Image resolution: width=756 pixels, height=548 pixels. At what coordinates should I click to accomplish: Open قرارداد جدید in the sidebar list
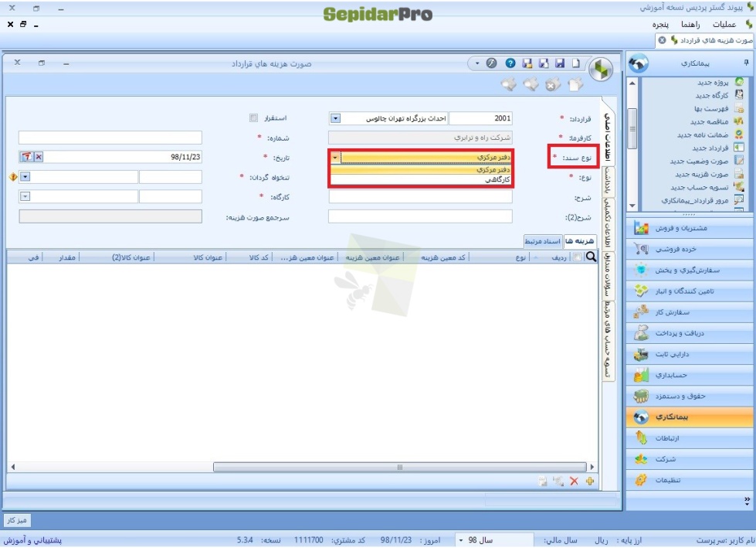tap(710, 148)
